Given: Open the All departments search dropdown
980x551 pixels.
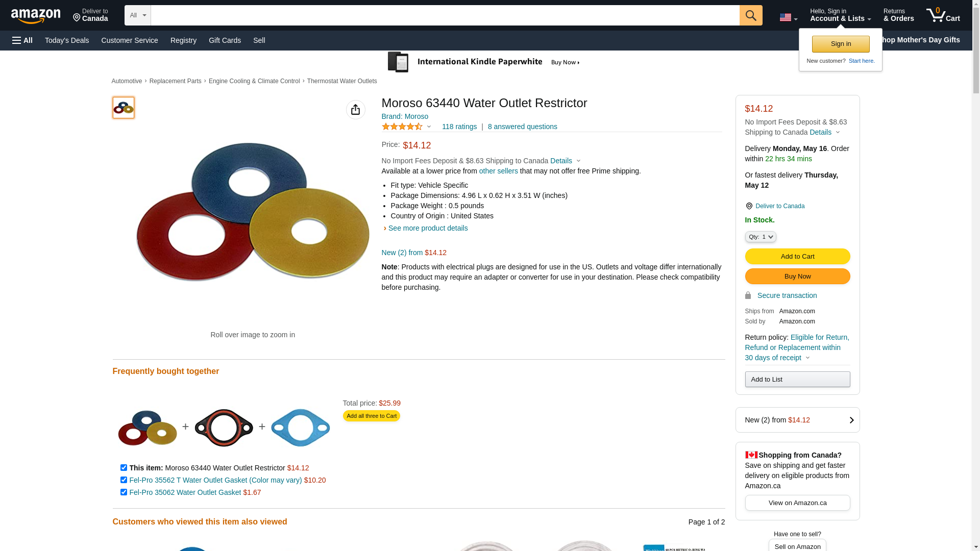Looking at the screenshot, I should tap(137, 15).
